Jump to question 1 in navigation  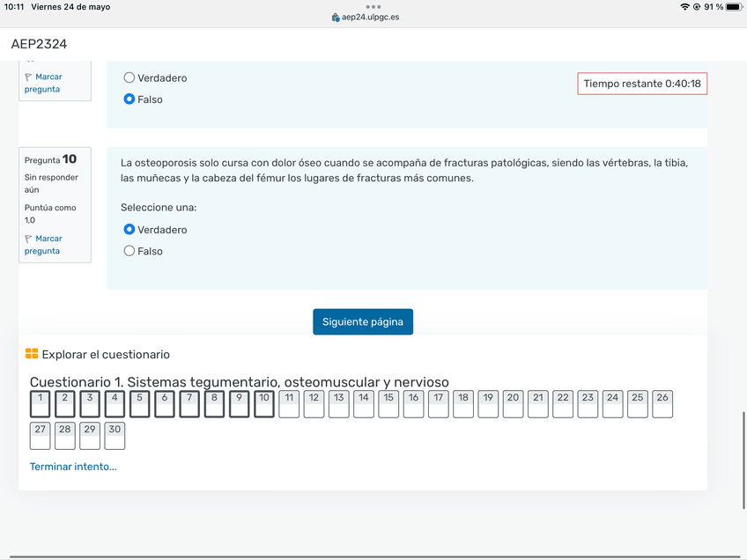tap(40, 404)
